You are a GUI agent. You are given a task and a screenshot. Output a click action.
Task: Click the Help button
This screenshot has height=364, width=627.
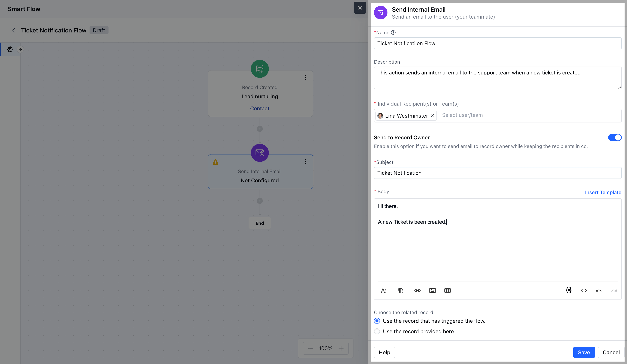click(384, 352)
